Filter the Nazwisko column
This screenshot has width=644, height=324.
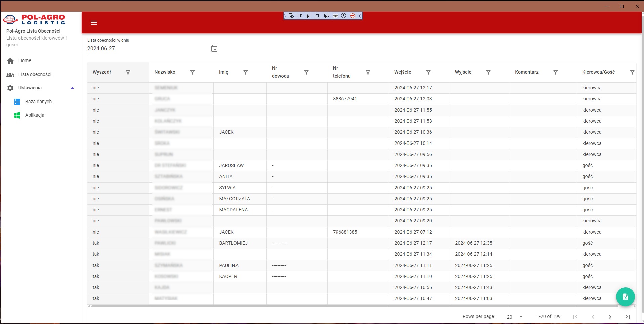click(192, 72)
